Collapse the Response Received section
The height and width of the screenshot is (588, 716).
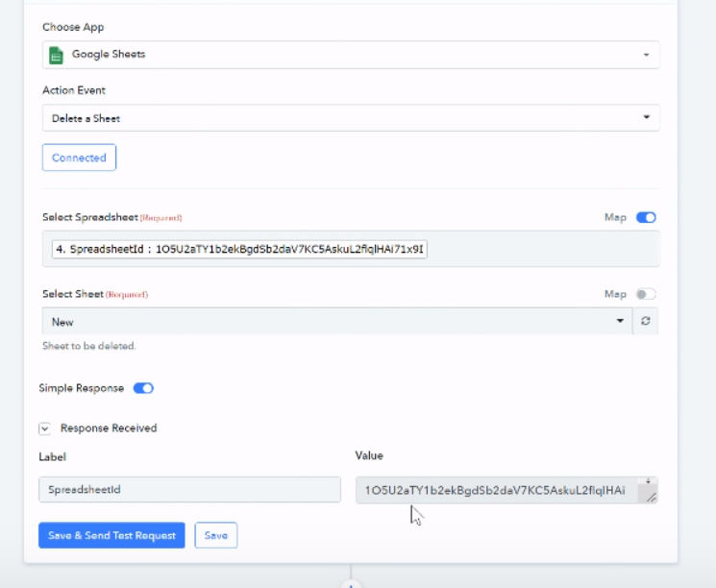click(x=45, y=429)
